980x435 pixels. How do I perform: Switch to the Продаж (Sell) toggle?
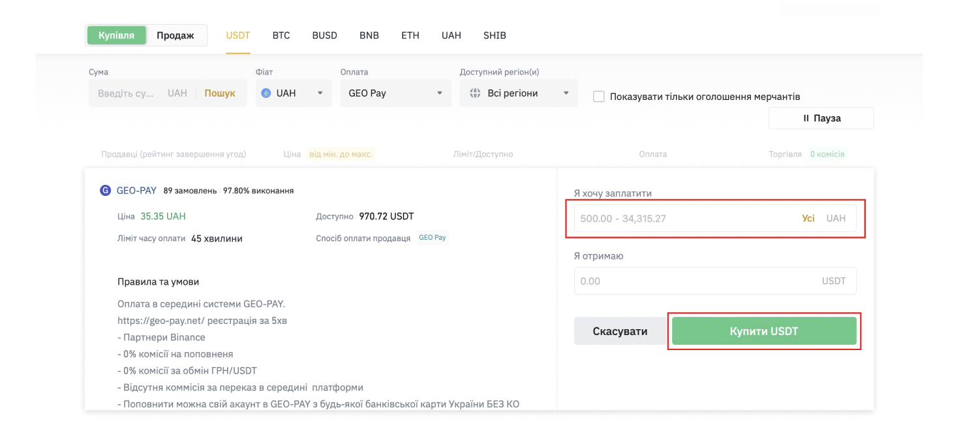[176, 35]
